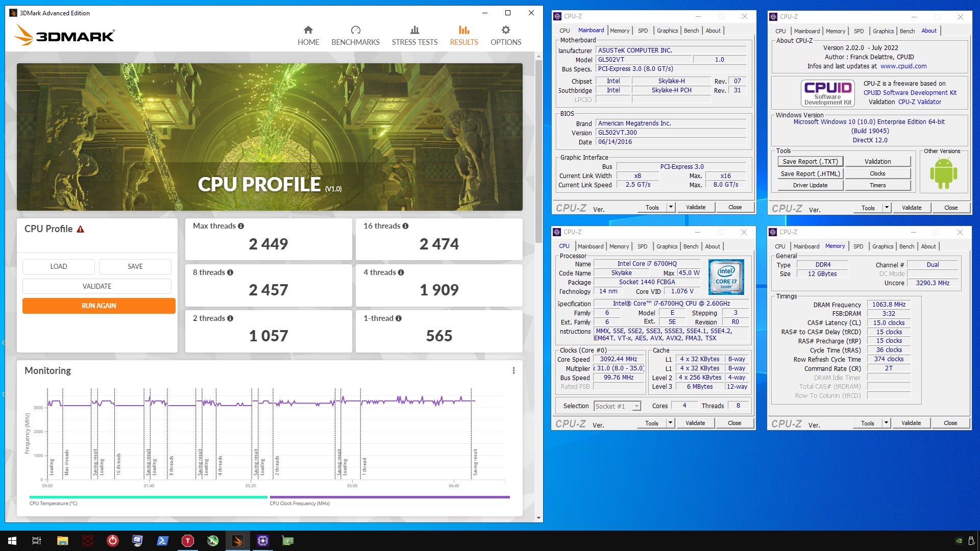
Task: Open Monitoring panel three-dot menu
Action: tap(513, 370)
